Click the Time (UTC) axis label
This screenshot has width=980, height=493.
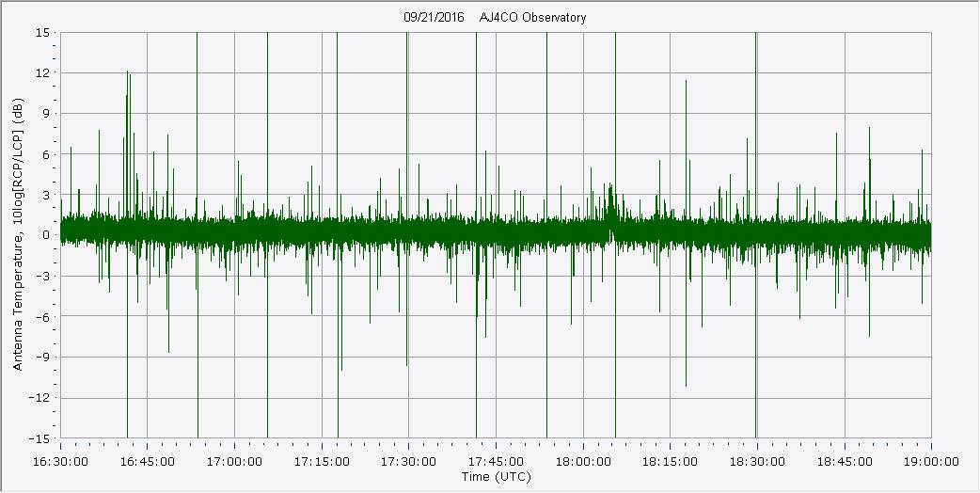click(496, 477)
